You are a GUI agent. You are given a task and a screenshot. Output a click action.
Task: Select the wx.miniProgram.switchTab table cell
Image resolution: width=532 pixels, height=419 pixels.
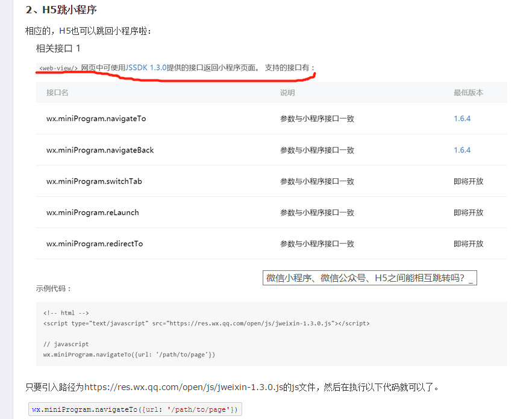click(94, 181)
